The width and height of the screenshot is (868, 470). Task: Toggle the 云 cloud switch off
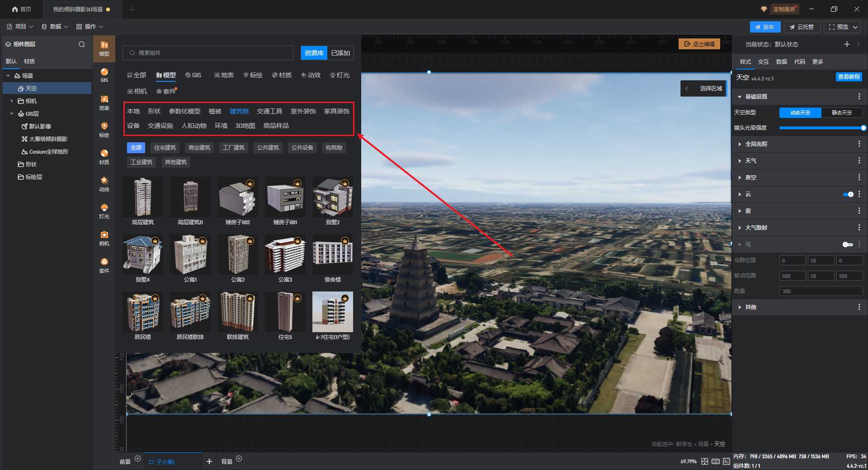[848, 194]
